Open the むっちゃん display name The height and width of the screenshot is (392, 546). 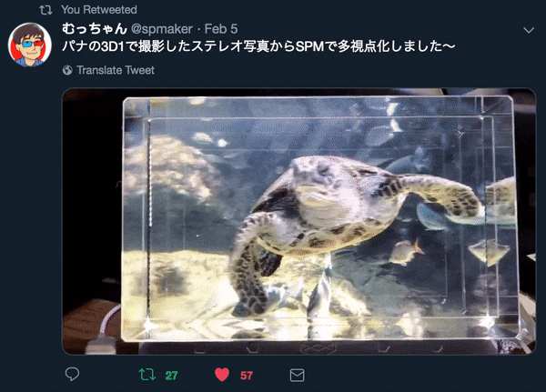coord(95,28)
